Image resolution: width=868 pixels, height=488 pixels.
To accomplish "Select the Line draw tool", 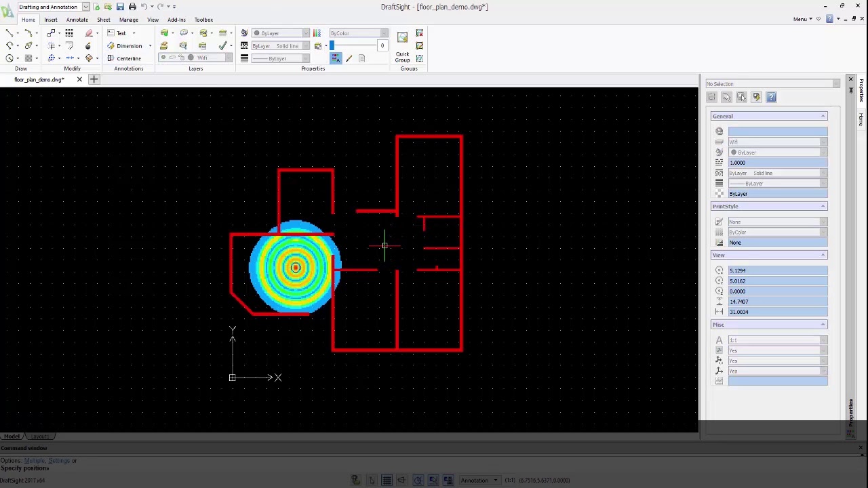I will coord(9,33).
